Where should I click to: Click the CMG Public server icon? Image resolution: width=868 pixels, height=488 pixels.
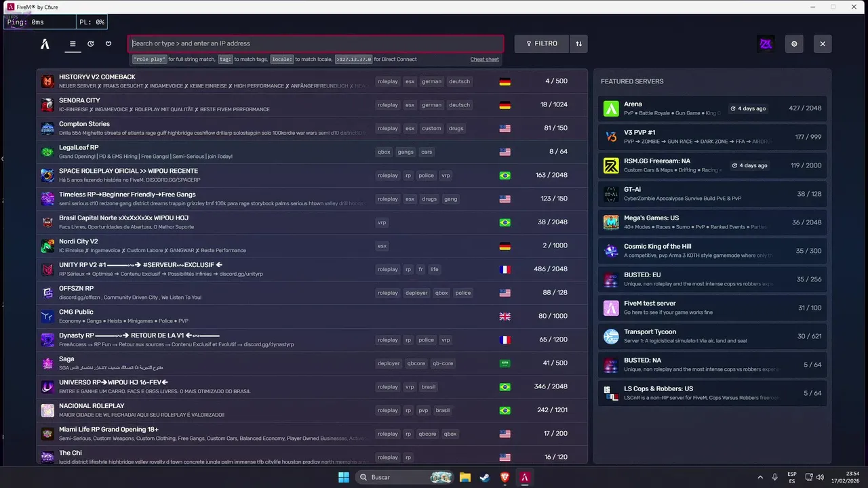coord(47,317)
